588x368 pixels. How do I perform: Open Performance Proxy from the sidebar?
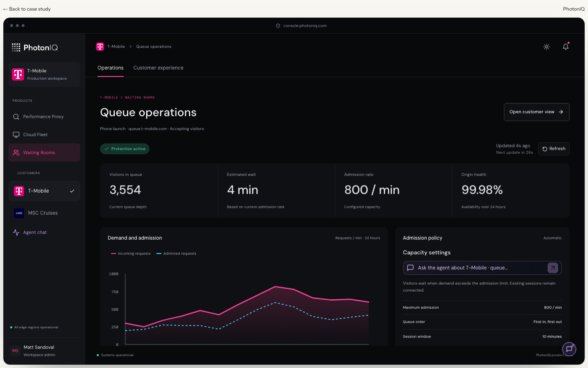(x=44, y=117)
